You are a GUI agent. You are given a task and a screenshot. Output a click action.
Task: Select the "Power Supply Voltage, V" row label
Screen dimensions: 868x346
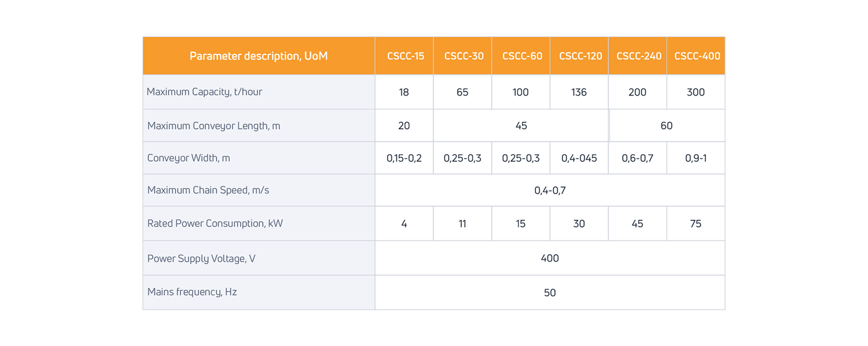201,258
